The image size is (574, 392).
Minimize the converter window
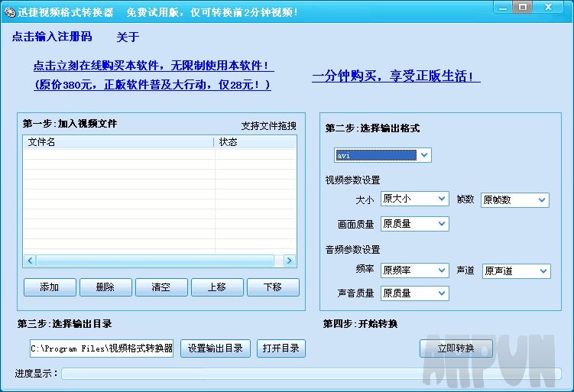(503, 8)
